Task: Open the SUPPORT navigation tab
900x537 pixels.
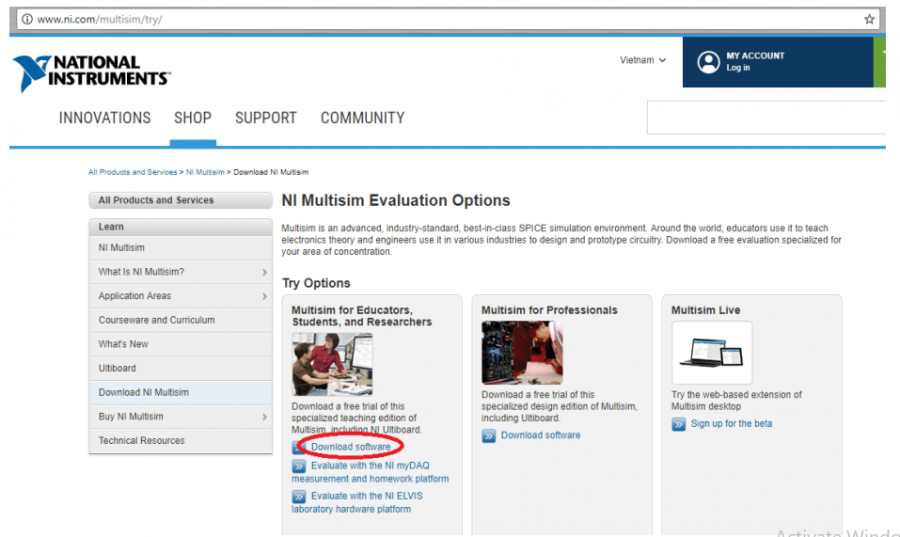Action: tap(265, 118)
